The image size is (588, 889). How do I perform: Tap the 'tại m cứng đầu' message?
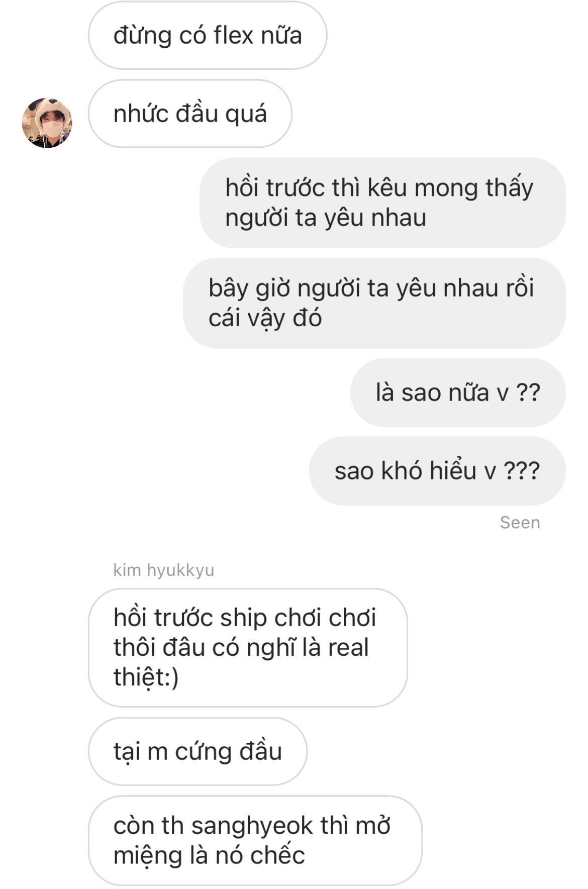pyautogui.click(x=198, y=751)
